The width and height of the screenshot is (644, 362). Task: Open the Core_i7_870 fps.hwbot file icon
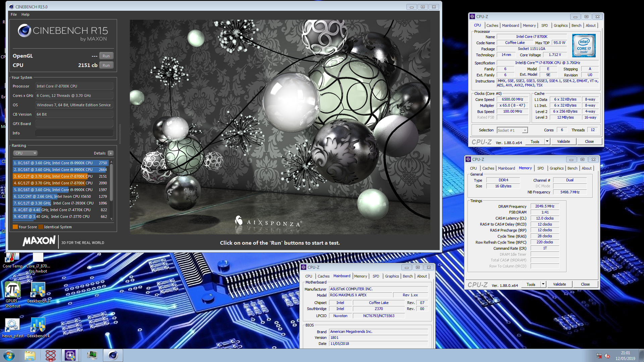pos(38,263)
